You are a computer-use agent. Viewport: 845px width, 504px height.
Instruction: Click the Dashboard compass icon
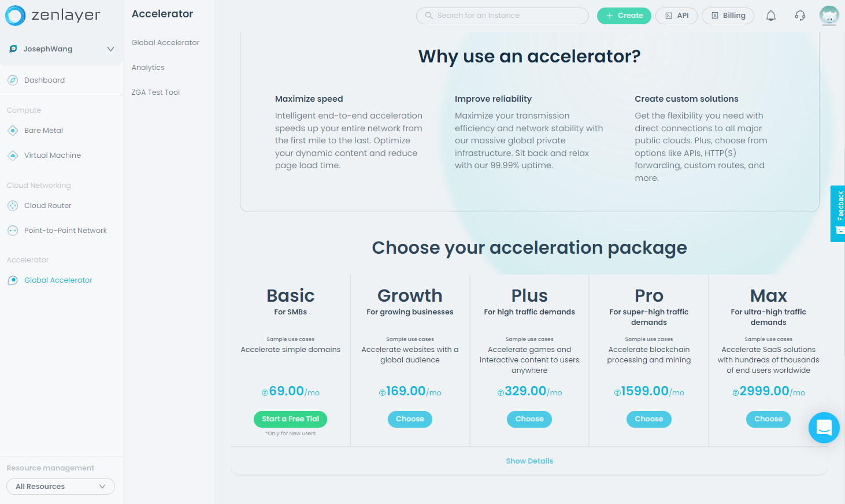(13, 80)
